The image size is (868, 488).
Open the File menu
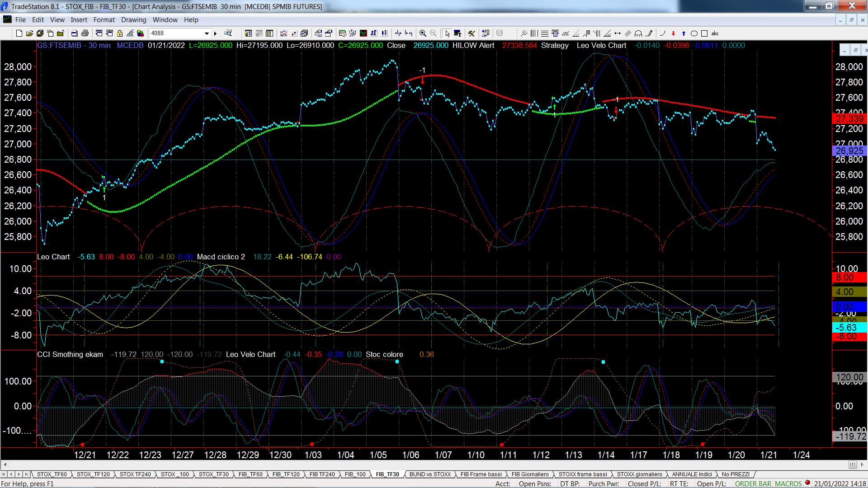(20, 20)
